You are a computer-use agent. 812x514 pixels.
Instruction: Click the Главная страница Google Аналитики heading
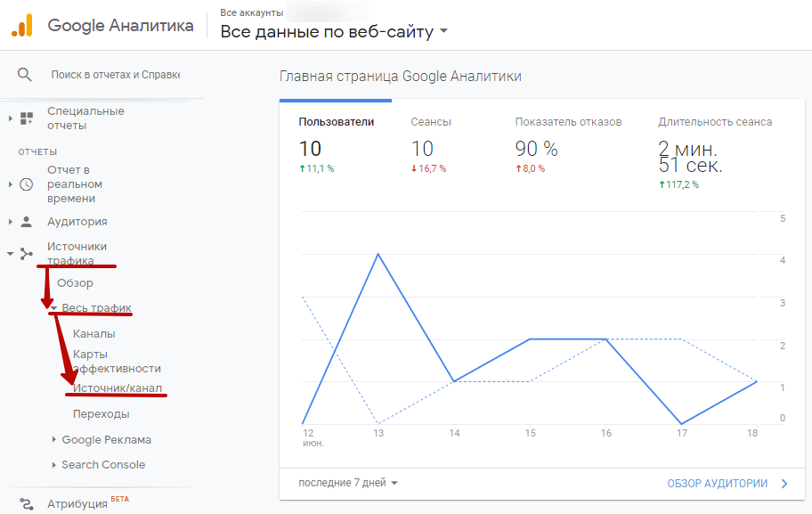(401, 77)
